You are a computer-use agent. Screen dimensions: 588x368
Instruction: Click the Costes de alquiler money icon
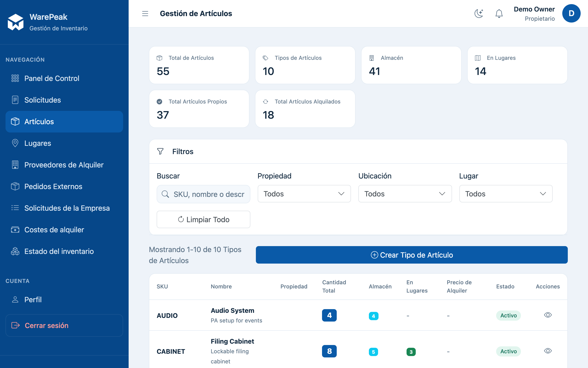tap(15, 230)
